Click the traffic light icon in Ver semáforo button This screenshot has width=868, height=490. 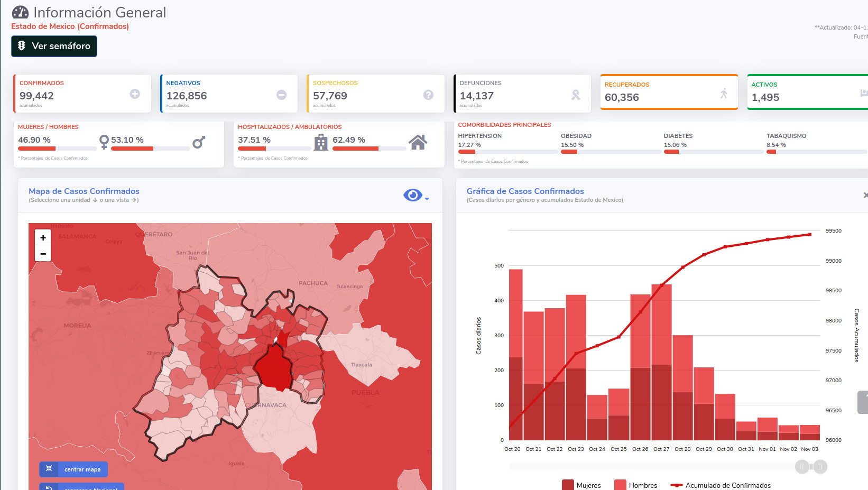coord(22,45)
